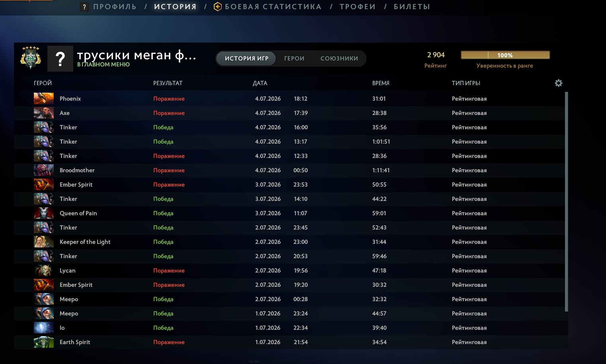606x364 pixels.
Task: Click Рейтинговая in the Io row
Action: coord(469,328)
